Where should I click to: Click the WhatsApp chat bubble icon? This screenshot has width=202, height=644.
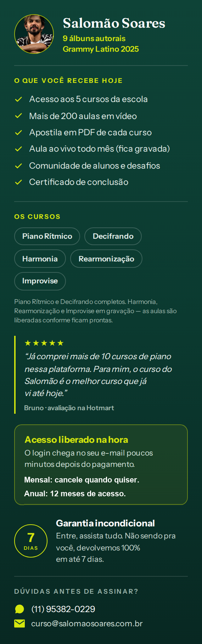coord(19,609)
